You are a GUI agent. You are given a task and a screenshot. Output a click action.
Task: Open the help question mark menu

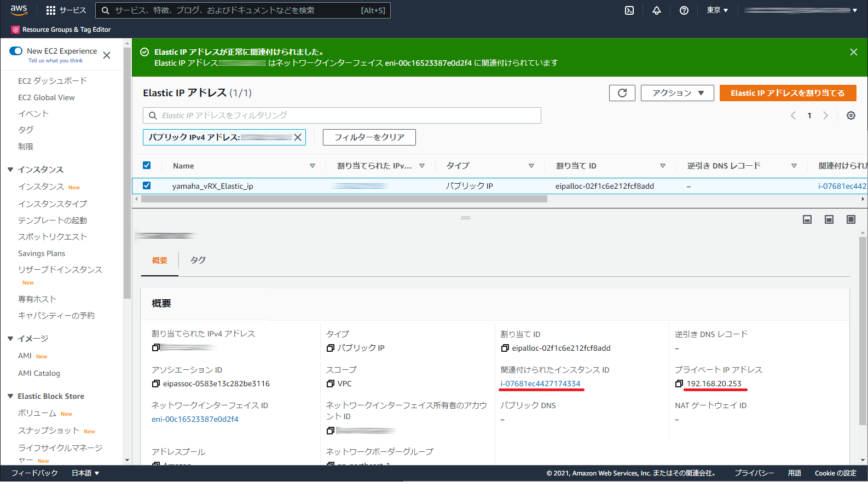[x=684, y=10]
